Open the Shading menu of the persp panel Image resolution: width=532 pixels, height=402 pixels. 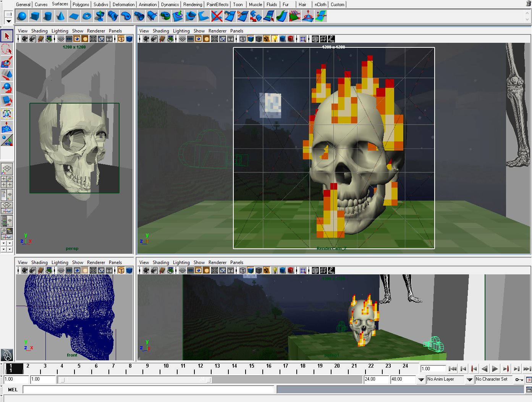click(x=40, y=31)
